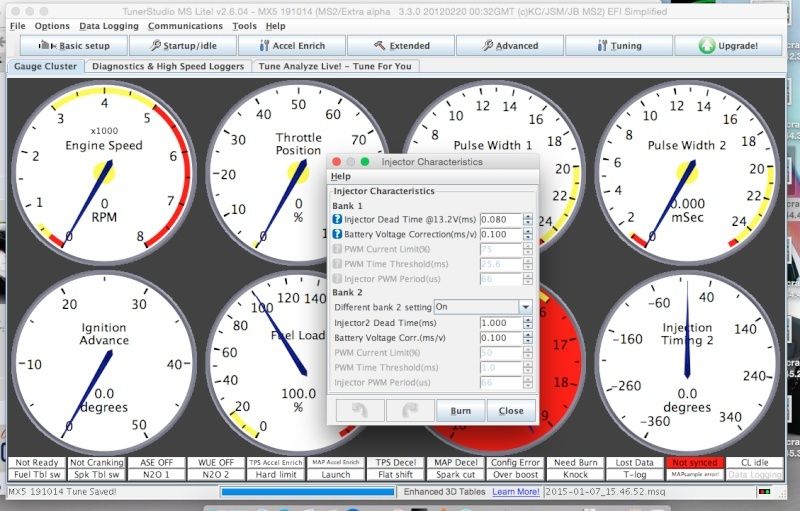800x511 pixels.
Task: Click the Over boost status indicator
Action: coord(515,474)
